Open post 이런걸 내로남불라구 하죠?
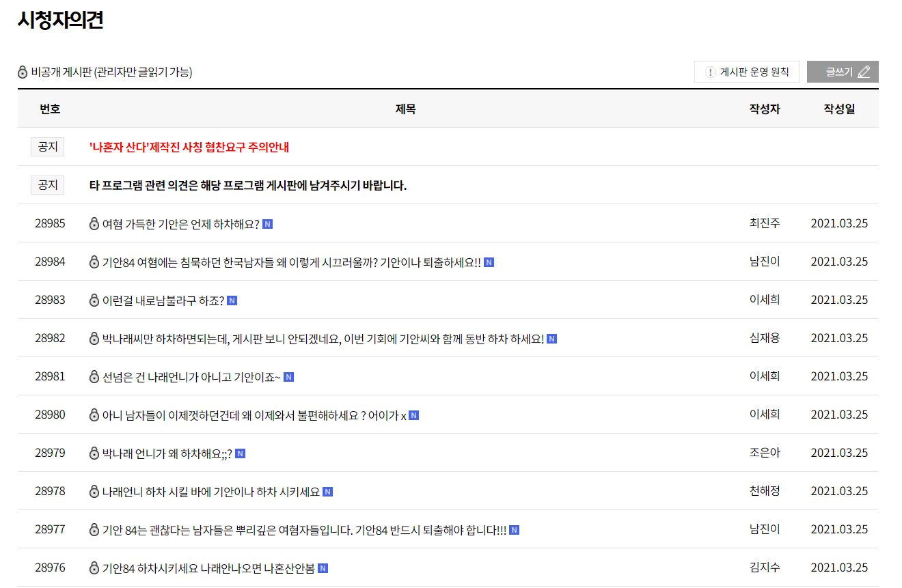Image resolution: width=902 pixels, height=588 pixels. click(x=163, y=300)
